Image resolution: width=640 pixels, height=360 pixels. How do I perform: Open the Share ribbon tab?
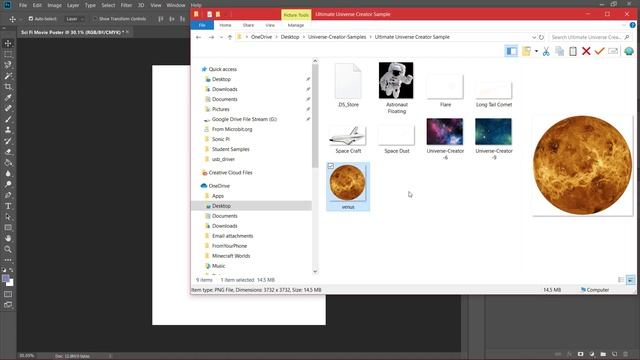248,25
